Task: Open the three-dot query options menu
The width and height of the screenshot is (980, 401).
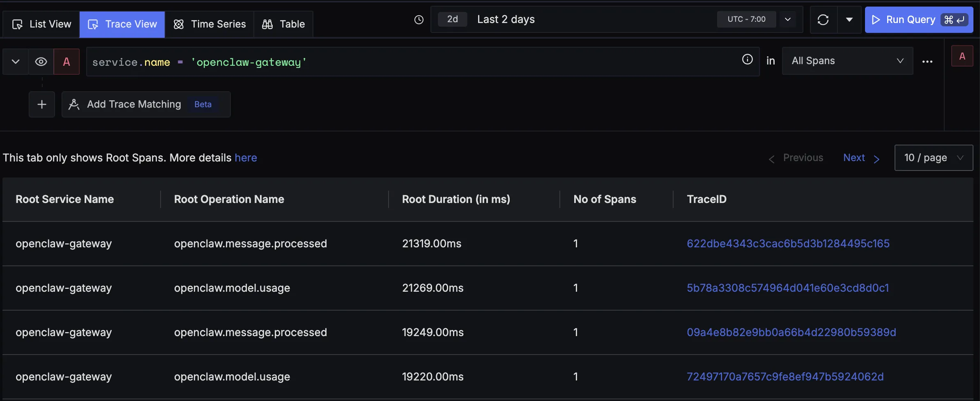Action: coord(927,62)
